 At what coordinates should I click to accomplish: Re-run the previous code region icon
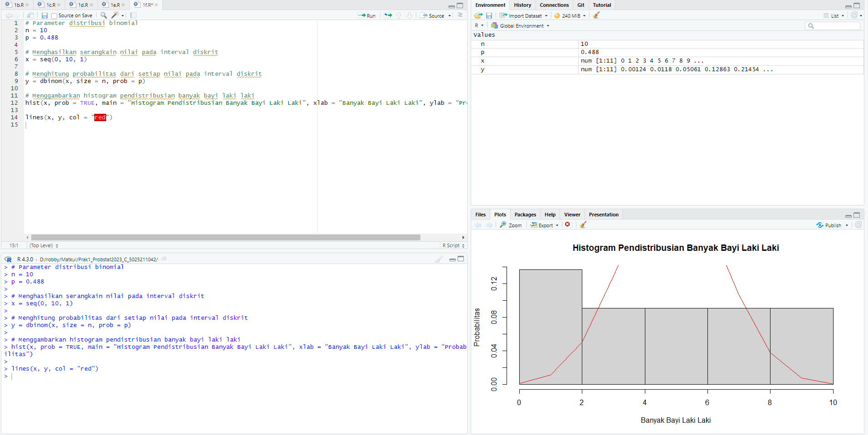[388, 15]
